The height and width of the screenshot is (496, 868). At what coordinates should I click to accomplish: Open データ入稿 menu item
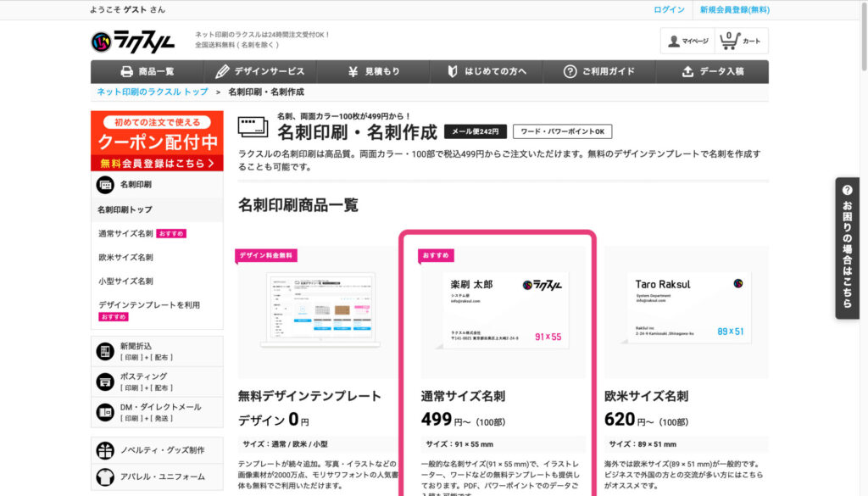pyautogui.click(x=712, y=71)
